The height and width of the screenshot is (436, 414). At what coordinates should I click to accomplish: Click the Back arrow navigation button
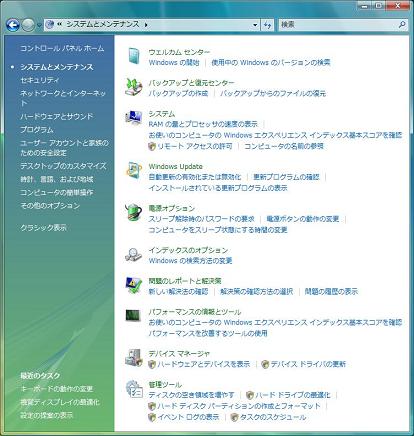tap(13, 25)
